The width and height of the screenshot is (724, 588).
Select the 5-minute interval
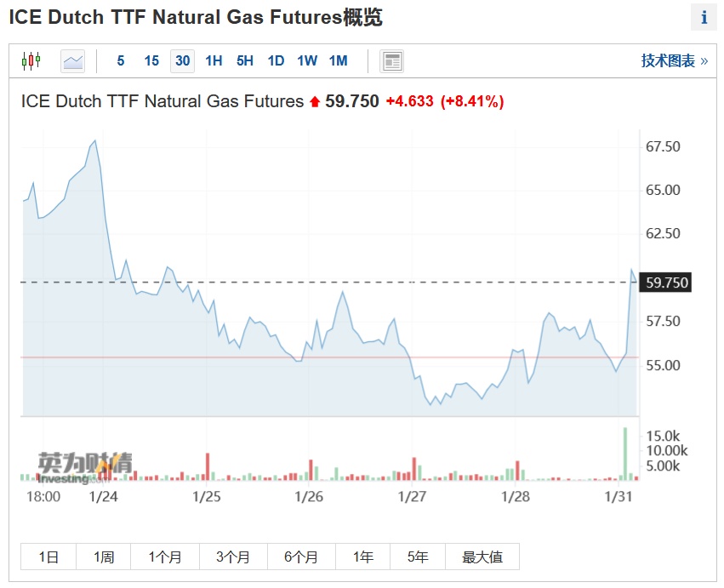click(121, 60)
